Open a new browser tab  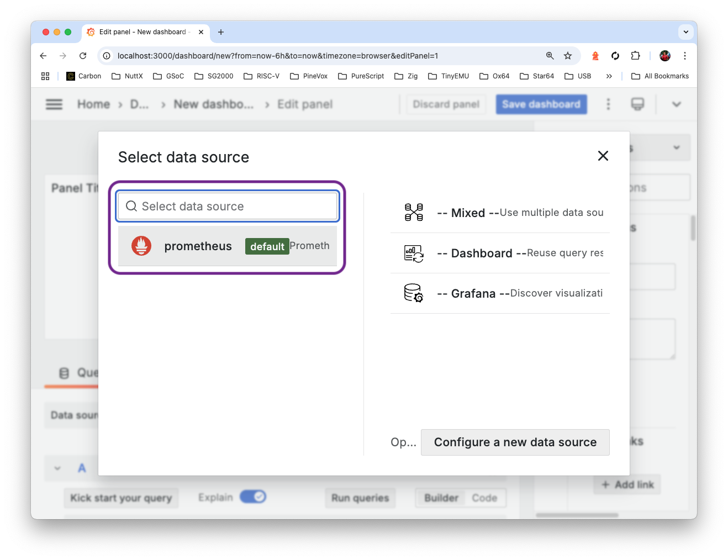(221, 32)
